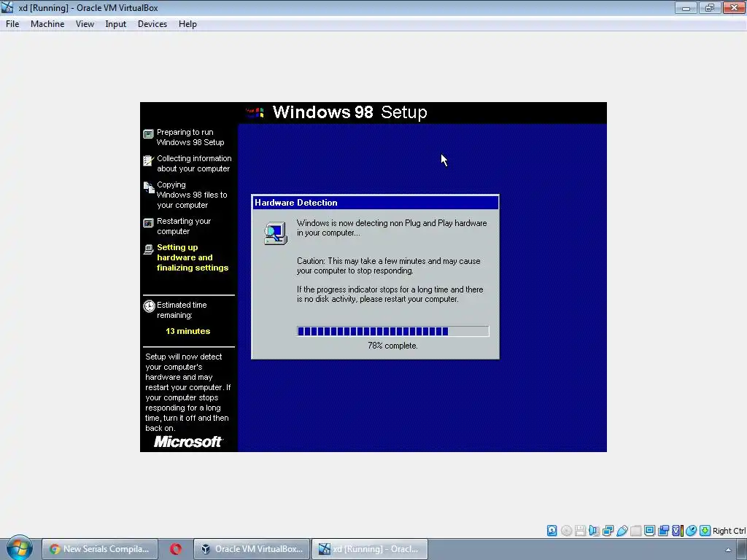Click the floppy disk status icon
747x560 pixels.
click(x=580, y=531)
